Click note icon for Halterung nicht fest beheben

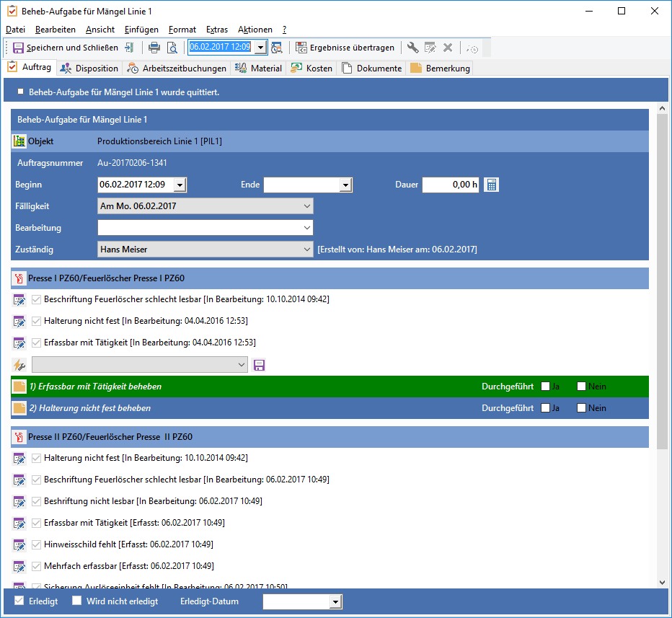[x=19, y=408]
